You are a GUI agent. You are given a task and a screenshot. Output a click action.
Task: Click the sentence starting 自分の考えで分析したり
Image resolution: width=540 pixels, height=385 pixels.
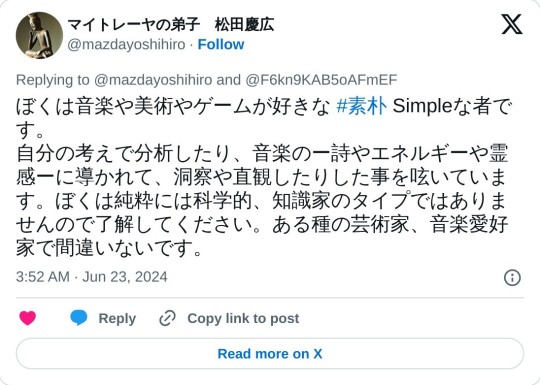262,176
